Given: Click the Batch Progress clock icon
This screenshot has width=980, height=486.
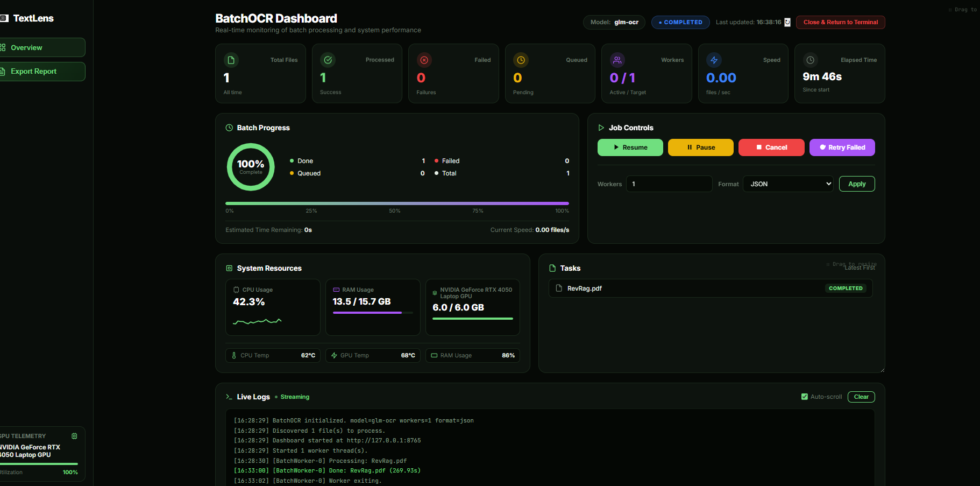Looking at the screenshot, I should pyautogui.click(x=229, y=128).
